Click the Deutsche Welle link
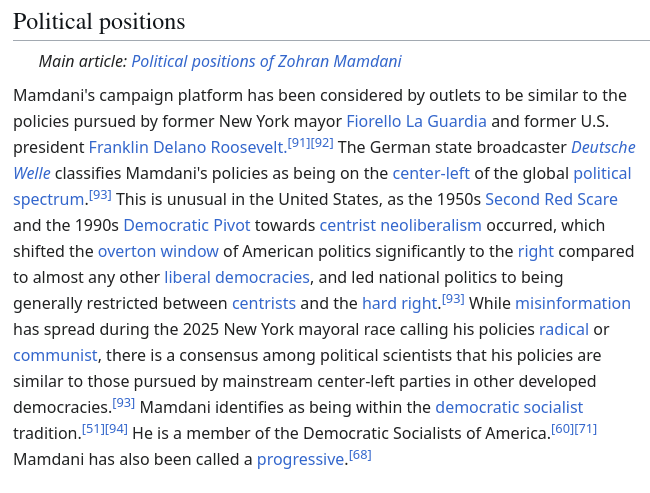 click(x=603, y=148)
